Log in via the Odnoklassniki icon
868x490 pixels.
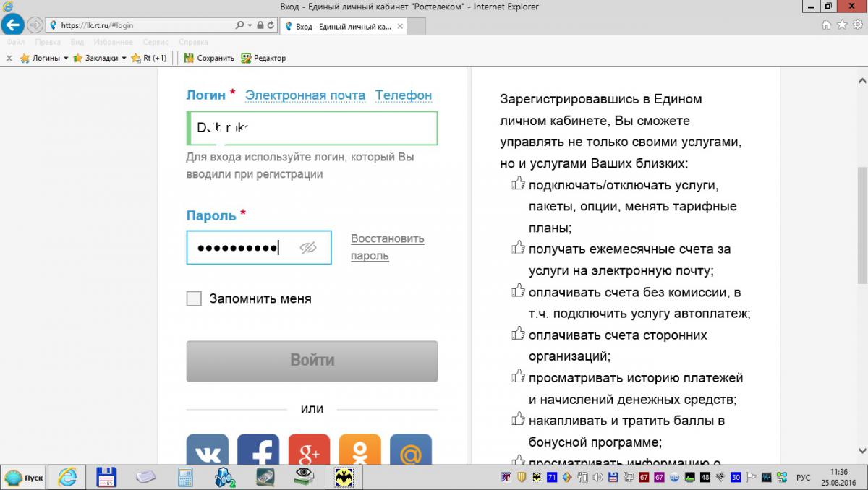point(359,451)
